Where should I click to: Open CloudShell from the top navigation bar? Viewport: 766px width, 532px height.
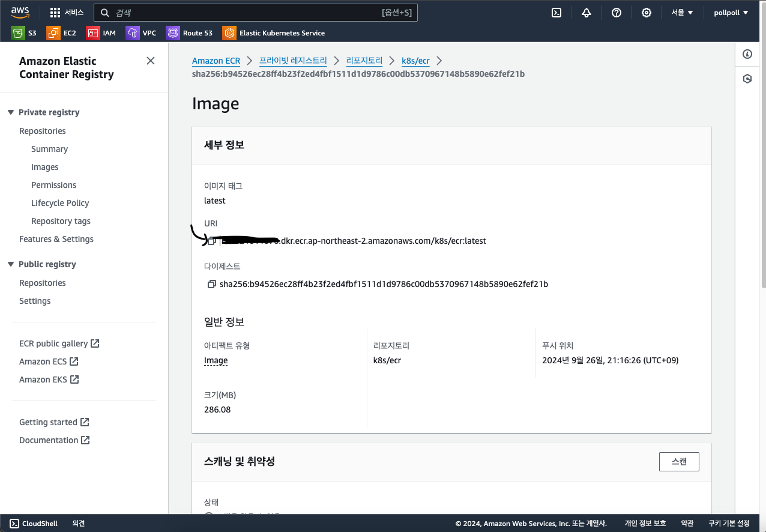[556, 13]
